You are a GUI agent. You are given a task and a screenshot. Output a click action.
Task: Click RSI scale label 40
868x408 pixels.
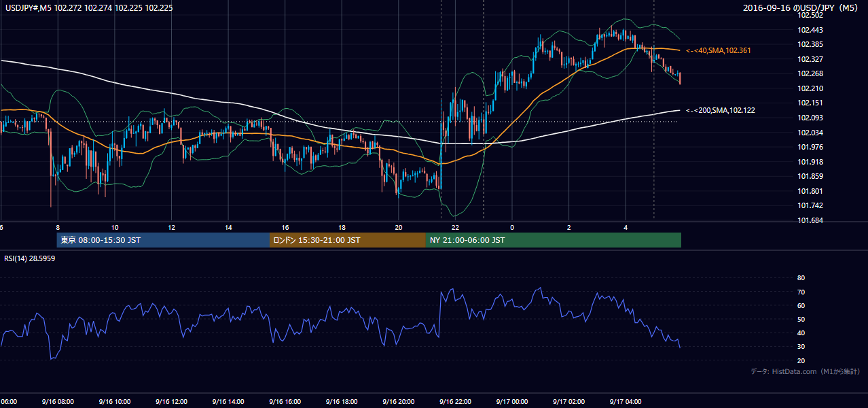(801, 333)
